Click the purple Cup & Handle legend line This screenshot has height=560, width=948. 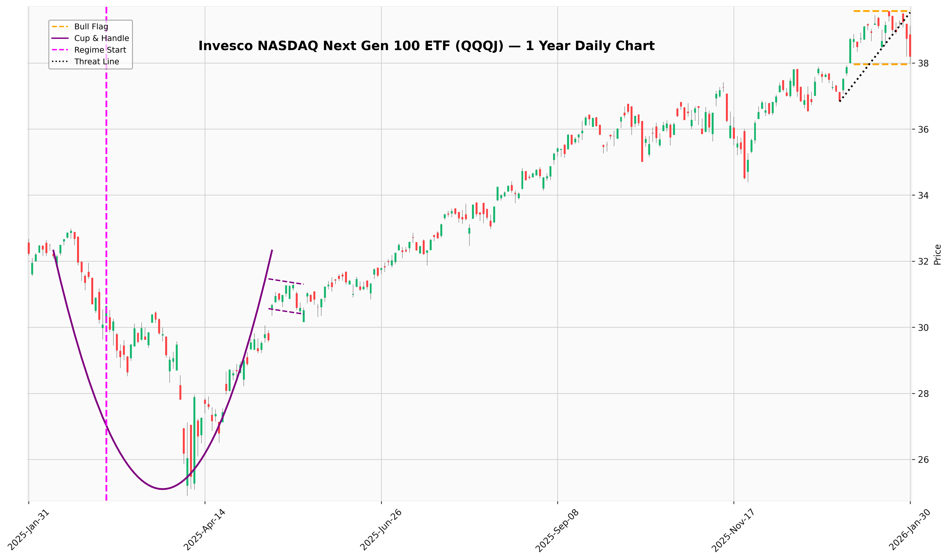[60, 38]
